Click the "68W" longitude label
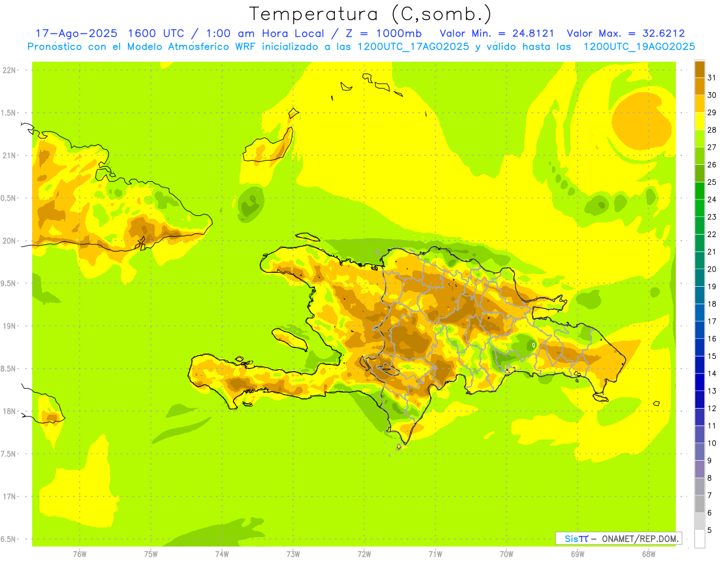728x562 pixels. [x=649, y=554]
